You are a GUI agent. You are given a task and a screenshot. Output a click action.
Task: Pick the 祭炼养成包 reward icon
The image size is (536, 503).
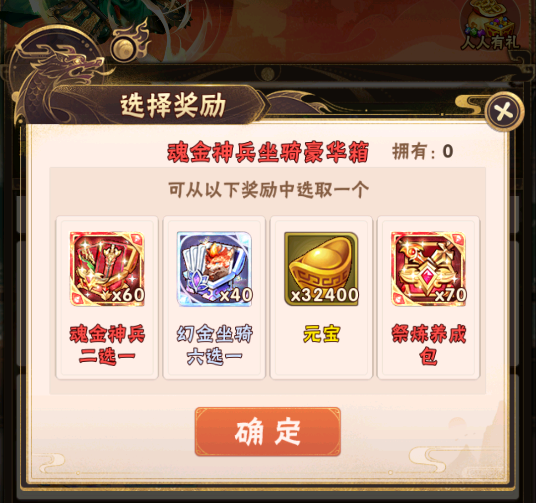pyautogui.click(x=428, y=268)
